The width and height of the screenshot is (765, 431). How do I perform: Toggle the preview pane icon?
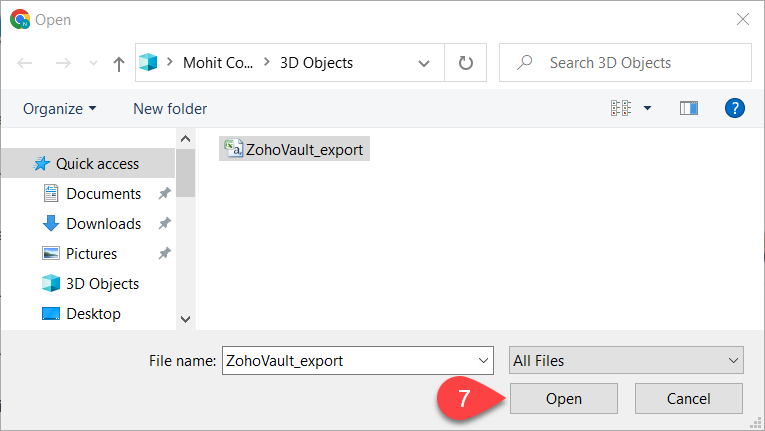click(x=689, y=108)
